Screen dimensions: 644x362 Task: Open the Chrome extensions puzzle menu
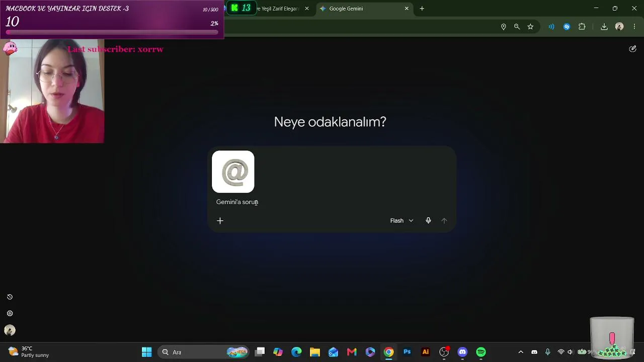(582, 27)
